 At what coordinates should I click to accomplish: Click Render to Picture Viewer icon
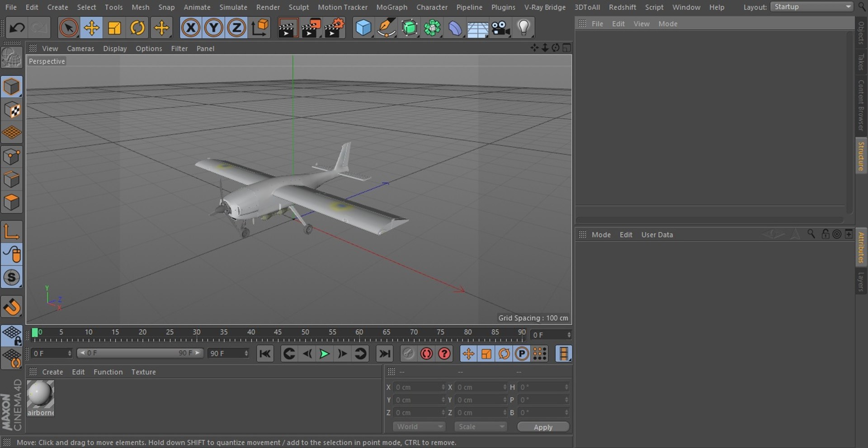(x=311, y=28)
